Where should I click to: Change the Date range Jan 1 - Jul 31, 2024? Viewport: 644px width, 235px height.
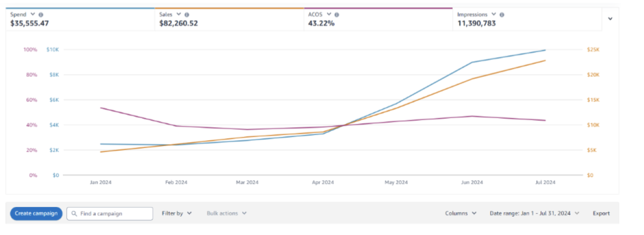(x=534, y=213)
